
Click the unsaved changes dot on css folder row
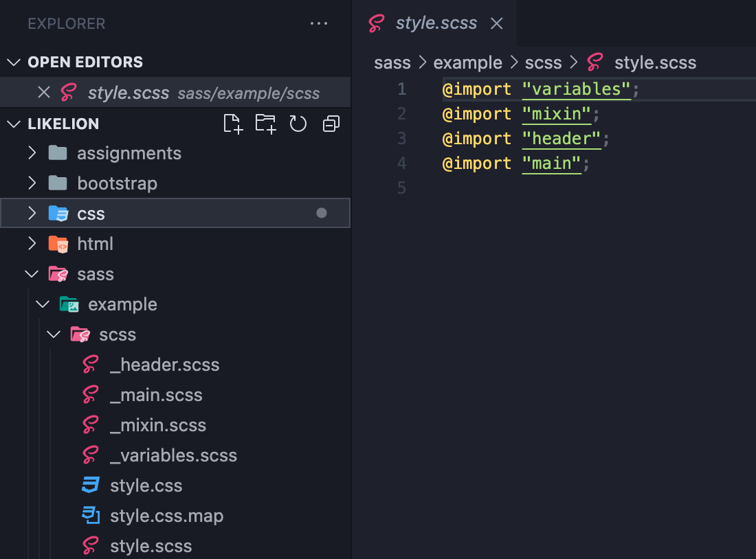[x=321, y=213]
